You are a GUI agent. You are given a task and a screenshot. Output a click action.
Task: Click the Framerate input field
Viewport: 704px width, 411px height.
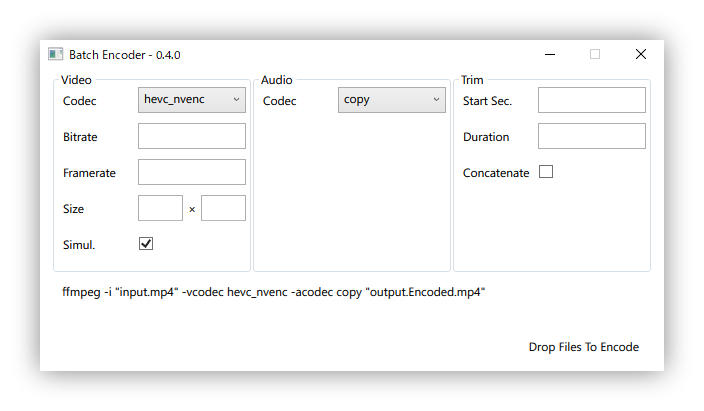(x=191, y=172)
